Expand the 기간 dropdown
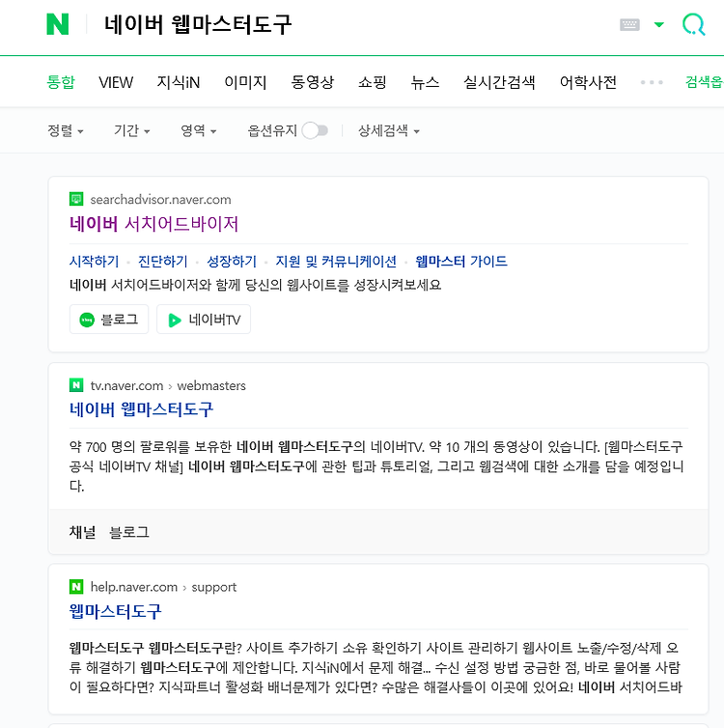 click(x=132, y=130)
